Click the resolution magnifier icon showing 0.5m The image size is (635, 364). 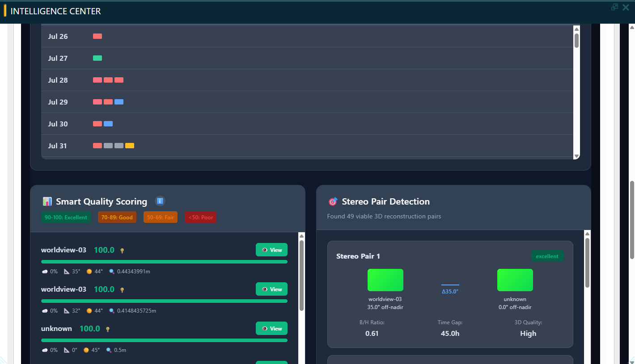[x=109, y=350]
